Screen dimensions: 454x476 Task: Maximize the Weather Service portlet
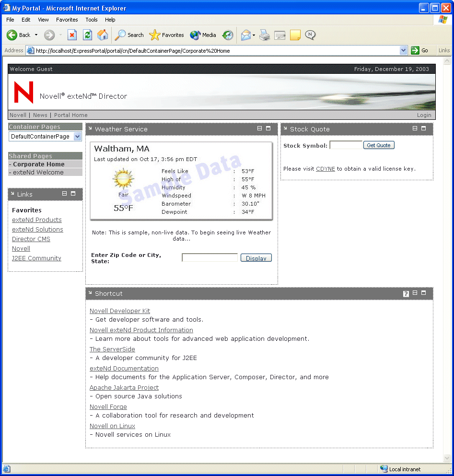pyautogui.click(x=268, y=128)
